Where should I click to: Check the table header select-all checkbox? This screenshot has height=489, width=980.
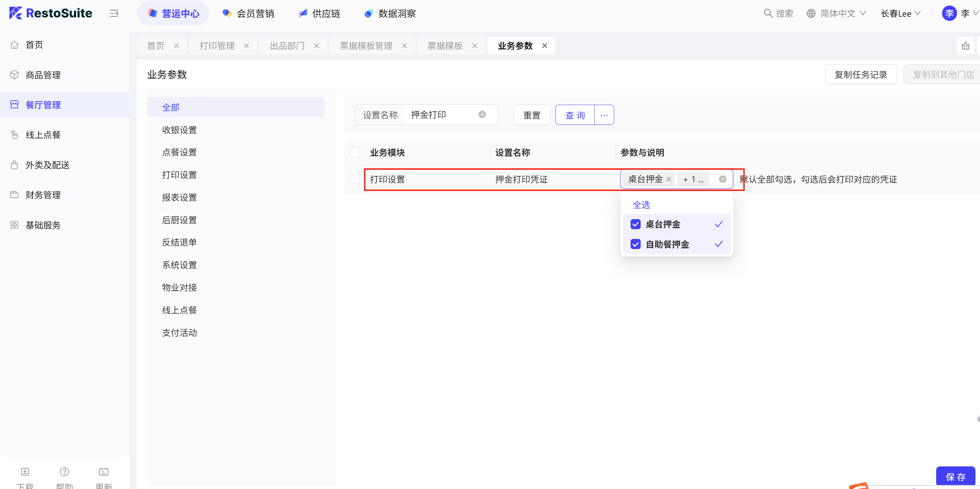point(355,152)
